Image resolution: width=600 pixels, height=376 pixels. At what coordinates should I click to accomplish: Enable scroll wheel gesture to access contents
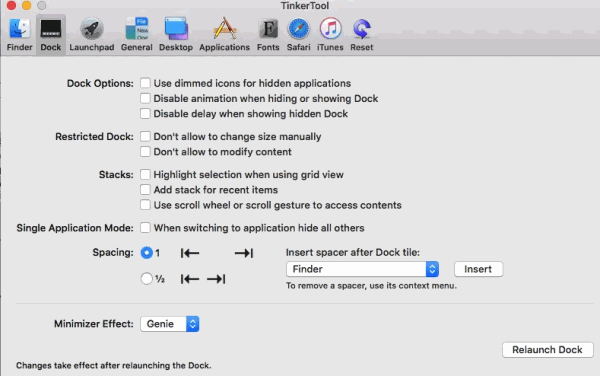145,205
